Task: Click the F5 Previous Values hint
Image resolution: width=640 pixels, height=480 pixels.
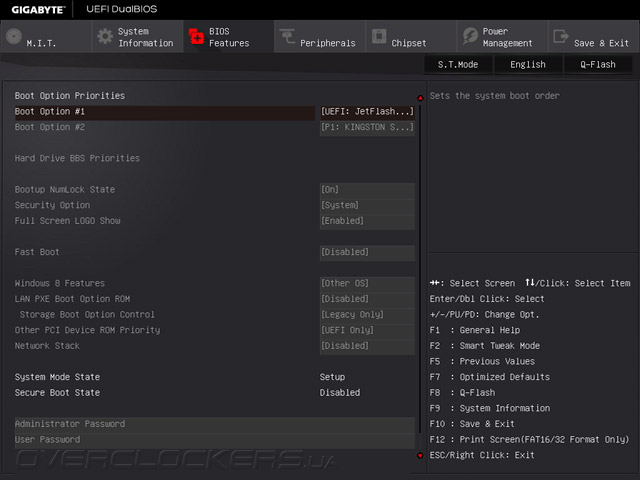Action: click(x=482, y=362)
